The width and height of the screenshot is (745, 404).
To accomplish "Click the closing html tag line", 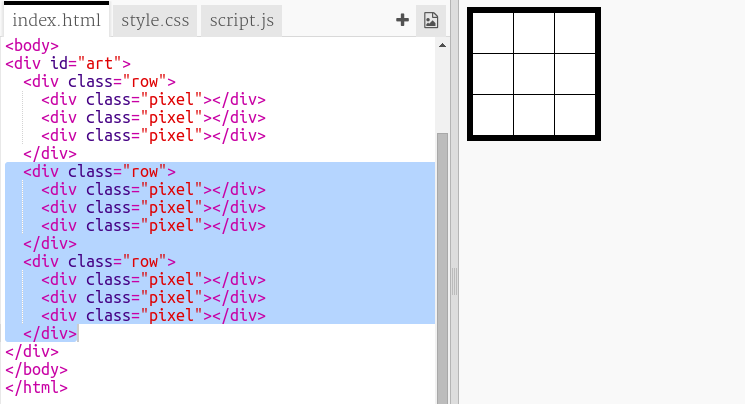I will click(x=36, y=387).
